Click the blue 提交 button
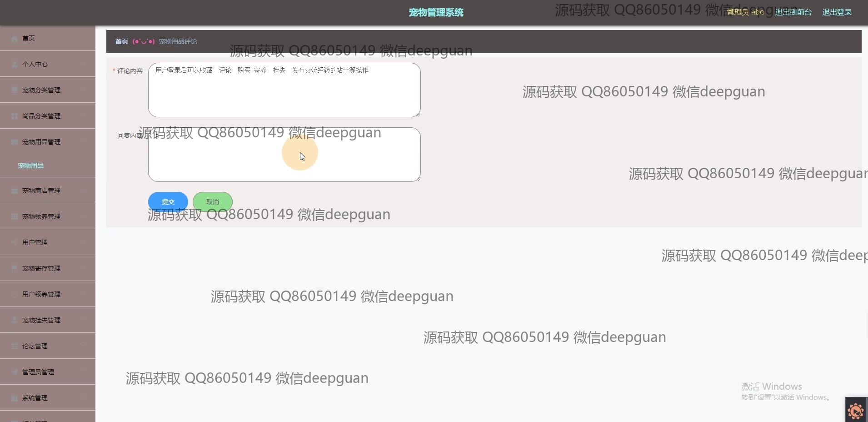 (x=168, y=201)
